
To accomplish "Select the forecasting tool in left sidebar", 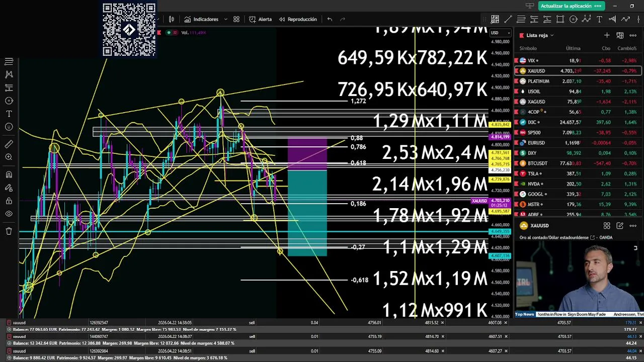I will coord(9,87).
